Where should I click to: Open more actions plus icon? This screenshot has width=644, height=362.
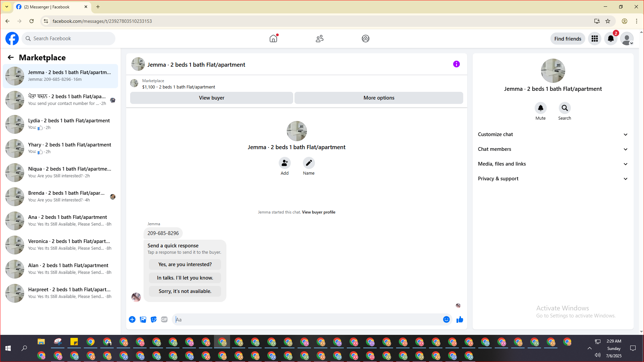coord(132,319)
